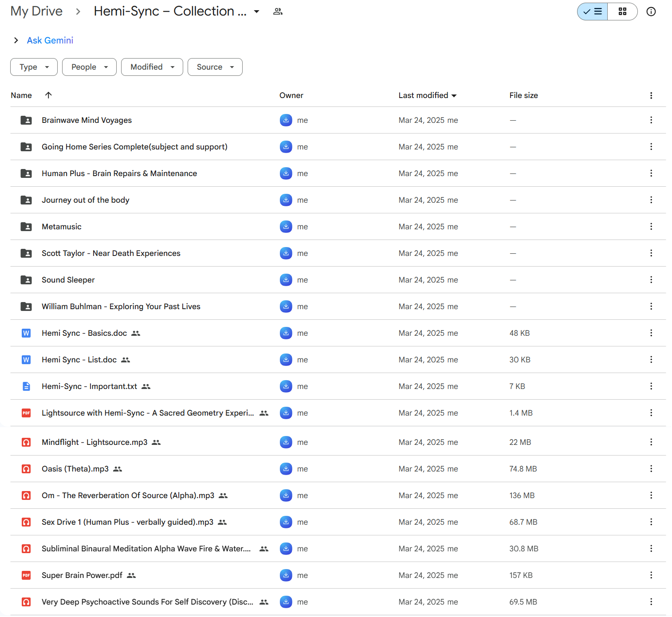Open the column header more options menu

coord(651,95)
